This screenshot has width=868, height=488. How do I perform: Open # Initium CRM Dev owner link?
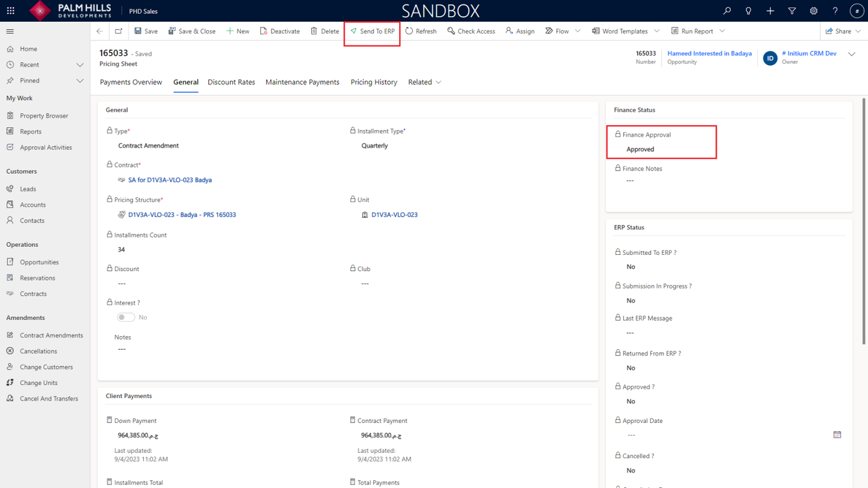pos(809,53)
